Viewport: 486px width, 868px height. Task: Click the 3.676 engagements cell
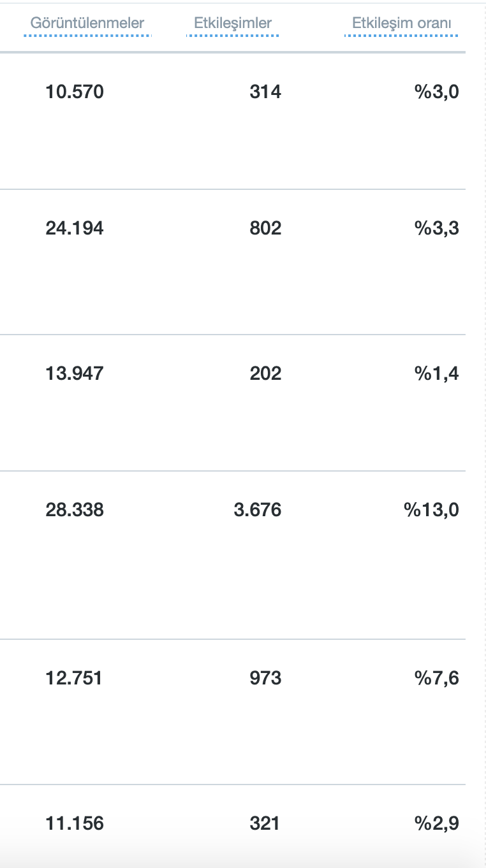pos(258,510)
